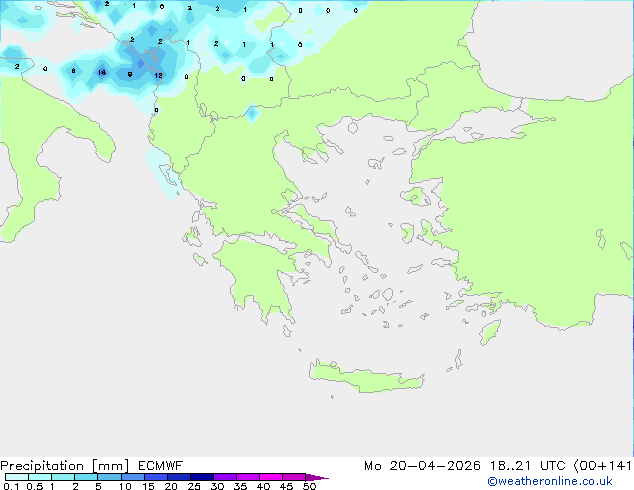This screenshot has height=490, width=634.
Task: Click the 15–20 mm legend swatch
Action: click(x=156, y=477)
